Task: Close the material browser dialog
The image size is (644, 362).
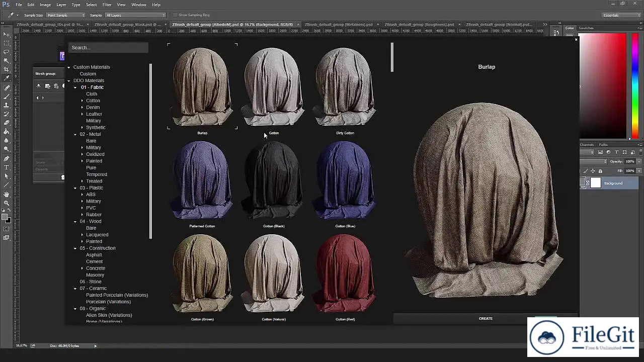Action: (576, 39)
